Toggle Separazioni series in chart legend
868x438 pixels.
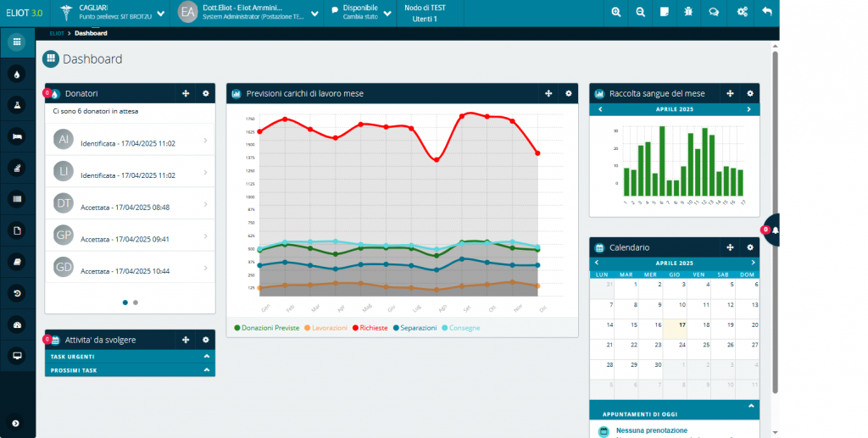(414, 327)
